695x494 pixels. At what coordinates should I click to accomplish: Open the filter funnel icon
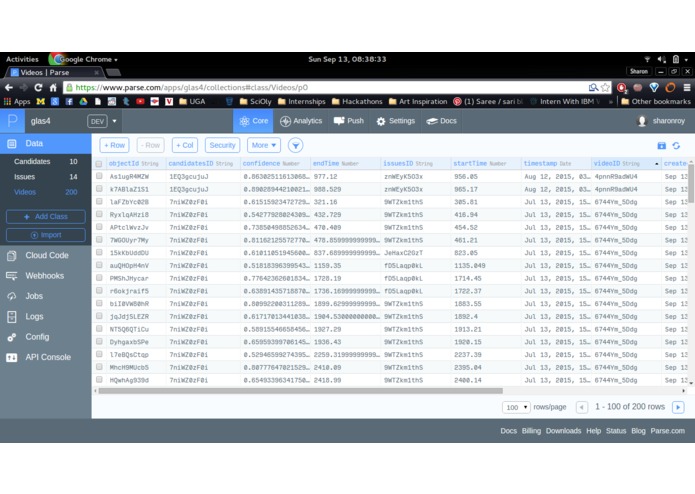pyautogui.click(x=296, y=145)
